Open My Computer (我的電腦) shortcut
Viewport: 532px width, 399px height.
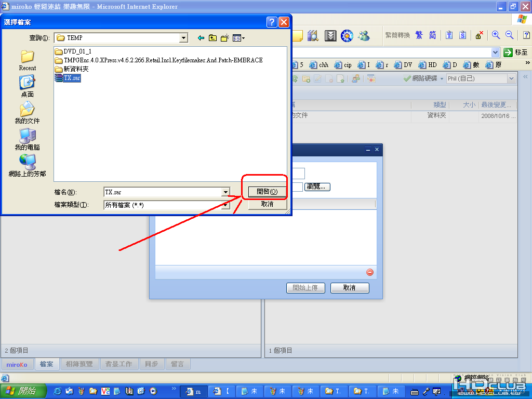[27, 139]
